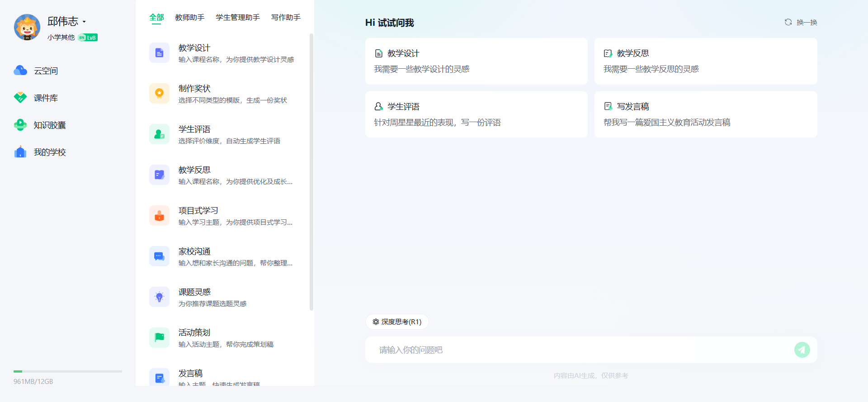Open the 课件库 courseware library icon
Viewport: 868px width, 402px height.
point(20,98)
